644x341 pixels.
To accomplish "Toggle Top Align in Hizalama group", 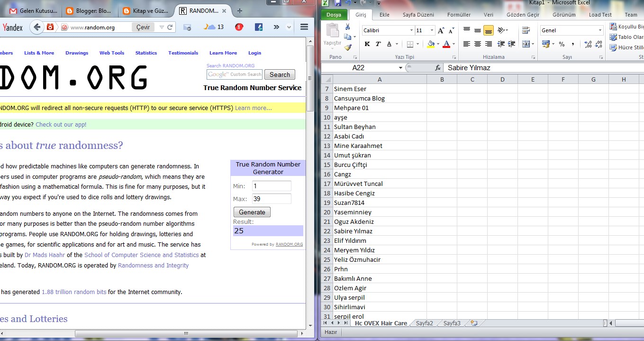I will 467,30.
